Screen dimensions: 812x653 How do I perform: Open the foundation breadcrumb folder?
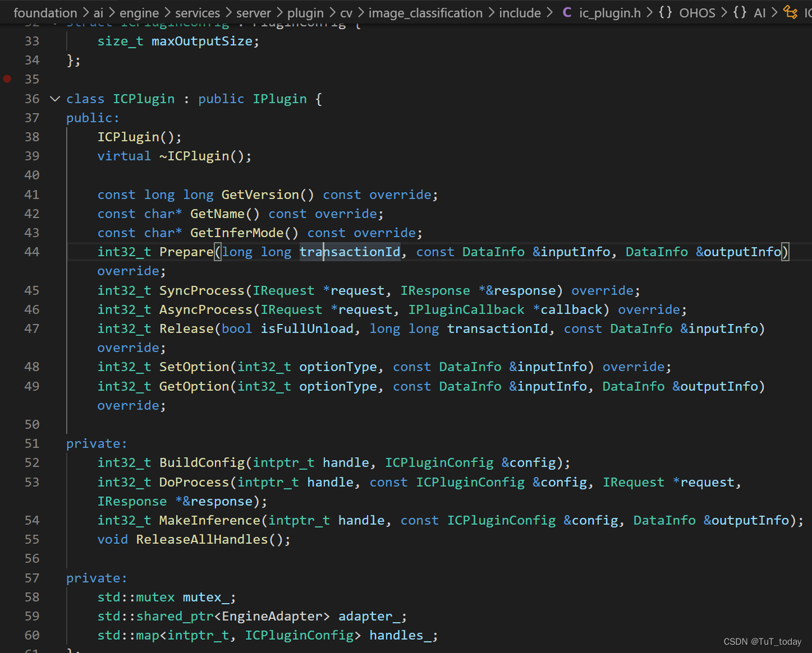pyautogui.click(x=45, y=13)
